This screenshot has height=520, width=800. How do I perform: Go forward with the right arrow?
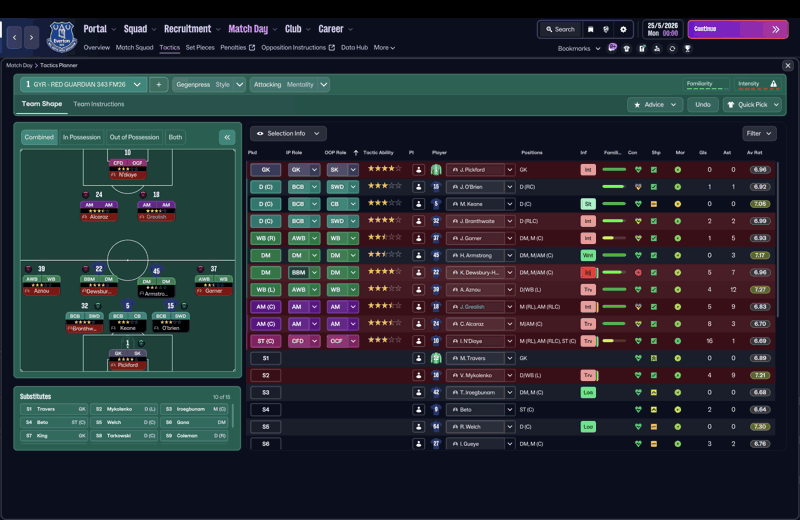pyautogui.click(x=32, y=37)
